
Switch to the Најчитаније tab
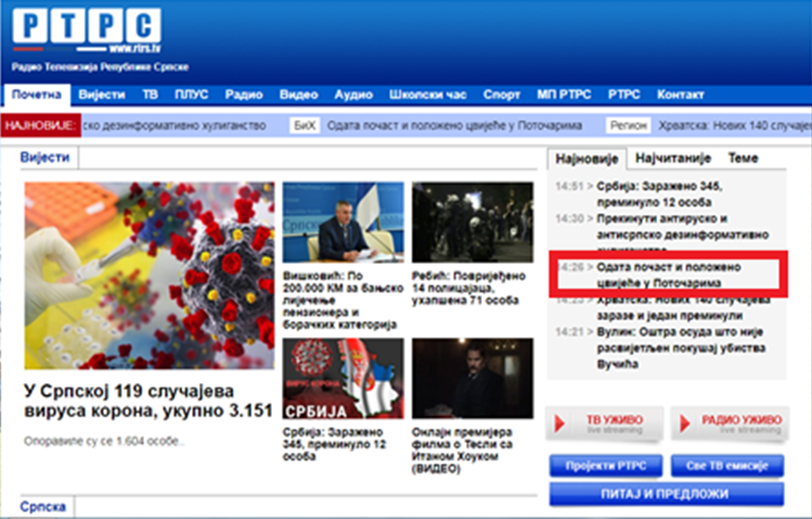672,158
